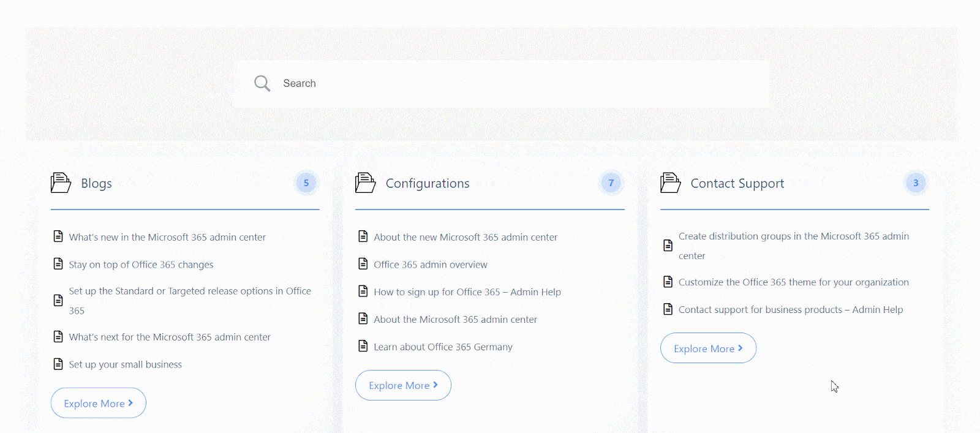The height and width of the screenshot is (433, 980).
Task: Click the Contact Support folder icon
Action: point(671,183)
